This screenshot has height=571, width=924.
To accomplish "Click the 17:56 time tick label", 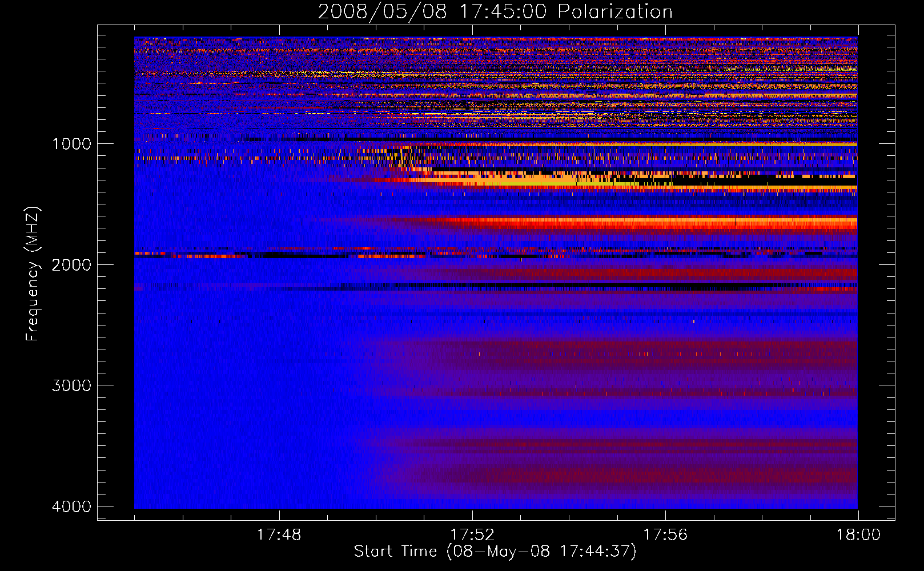I will point(665,535).
